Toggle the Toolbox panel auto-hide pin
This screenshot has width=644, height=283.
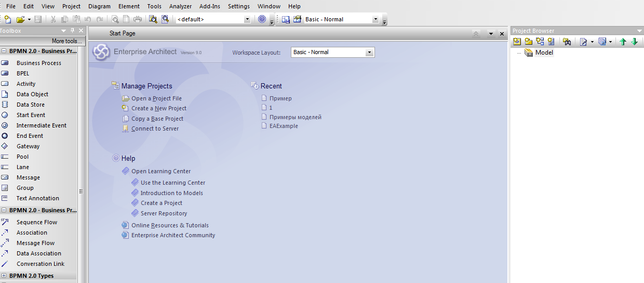click(72, 31)
